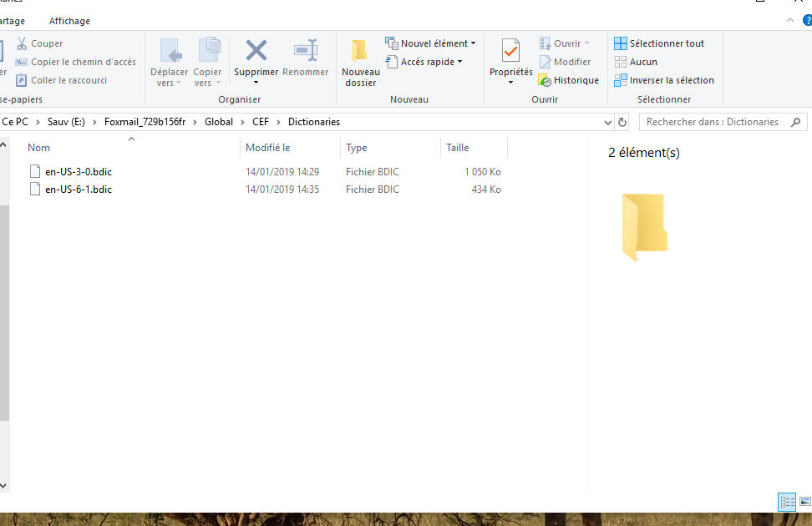This screenshot has width=812, height=526.
Task: Click Sélectionner tout in the ribbon
Action: pos(659,43)
